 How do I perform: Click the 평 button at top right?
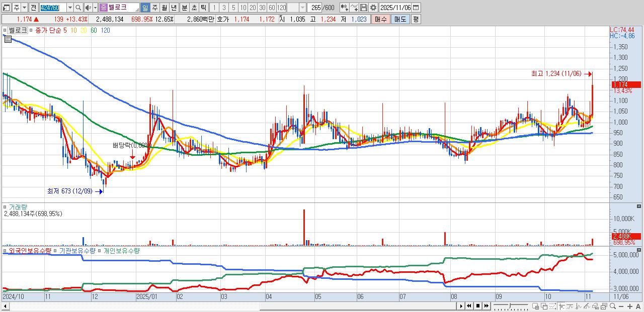point(416,19)
